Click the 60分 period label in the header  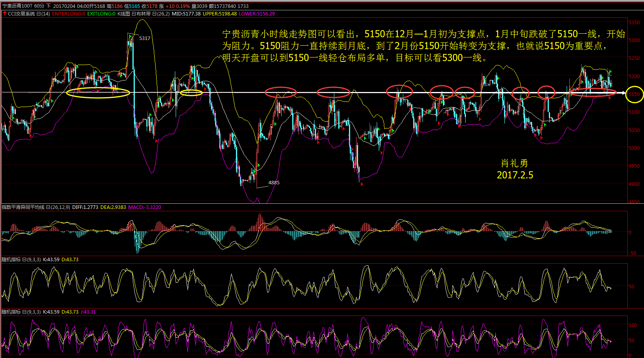tap(39, 6)
